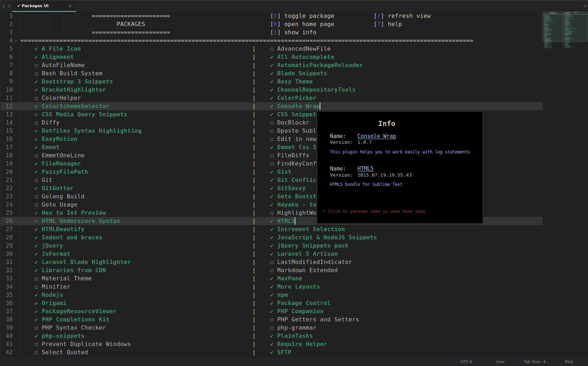Select the BracketHighlighter package

73,90
